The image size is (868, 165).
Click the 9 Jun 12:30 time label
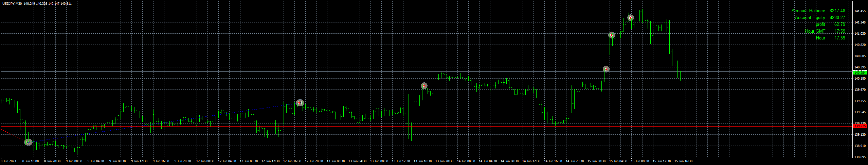click(139, 161)
